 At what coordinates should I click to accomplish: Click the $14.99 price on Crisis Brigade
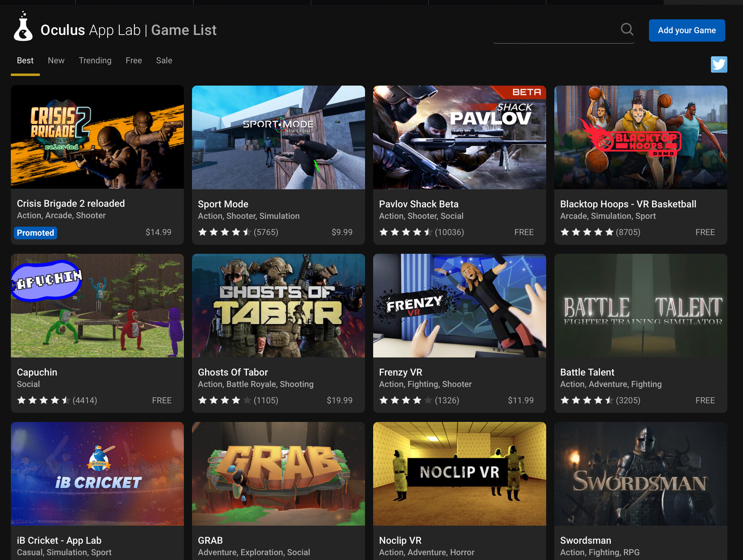(x=158, y=232)
